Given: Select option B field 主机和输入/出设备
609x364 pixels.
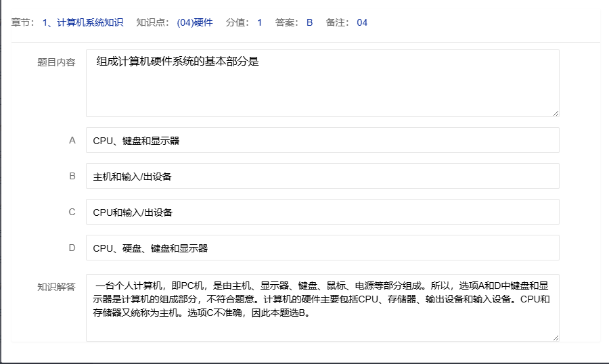Looking at the screenshot, I should (x=322, y=177).
